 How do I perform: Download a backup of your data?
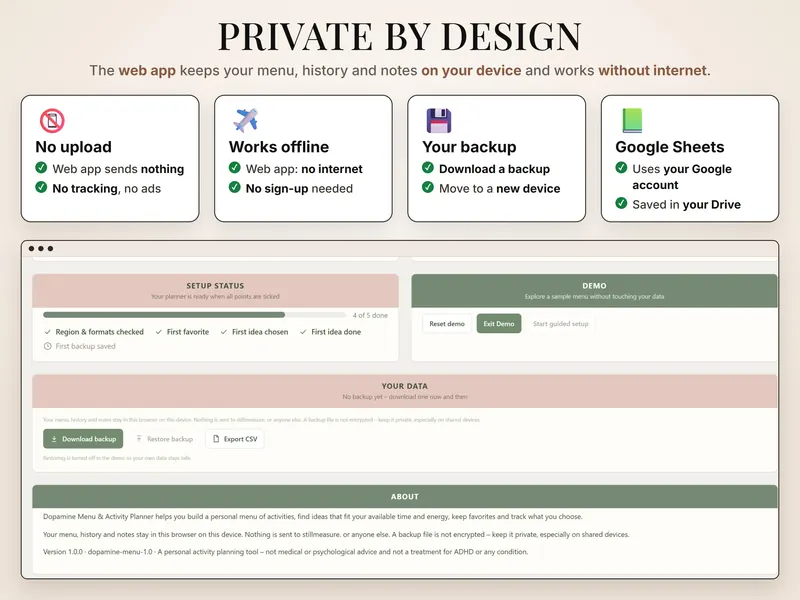83,439
